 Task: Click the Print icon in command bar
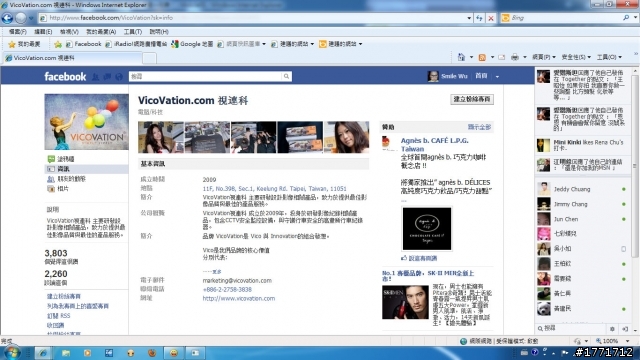tap(515, 57)
